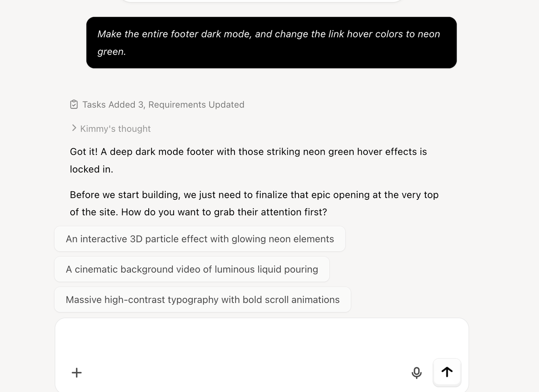Viewport: 539px width, 392px height.
Task: Open the attachment plus icon in composer
Action: click(76, 373)
